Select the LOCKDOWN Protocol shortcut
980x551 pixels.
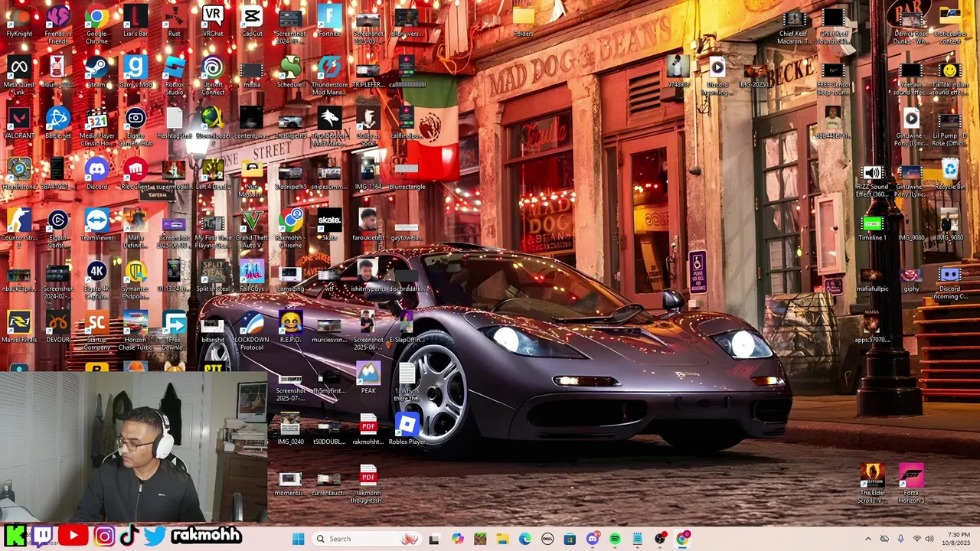[252, 331]
